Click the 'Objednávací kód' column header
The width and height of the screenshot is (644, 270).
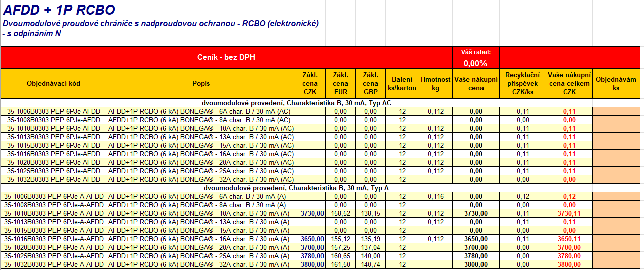point(54,83)
